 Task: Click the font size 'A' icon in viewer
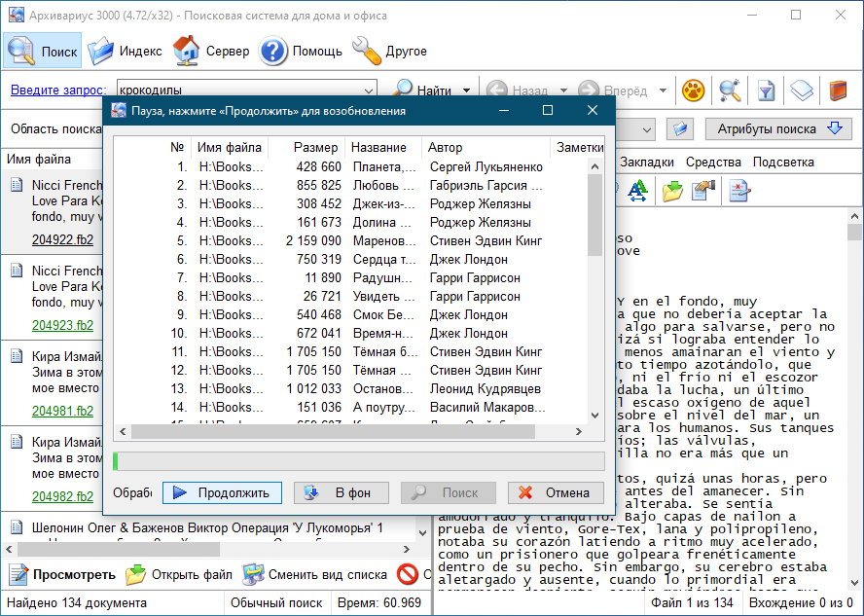(x=638, y=191)
